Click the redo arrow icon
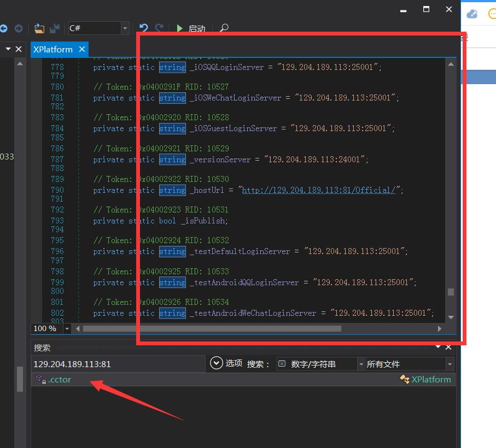This screenshot has height=448, width=496. click(x=159, y=28)
